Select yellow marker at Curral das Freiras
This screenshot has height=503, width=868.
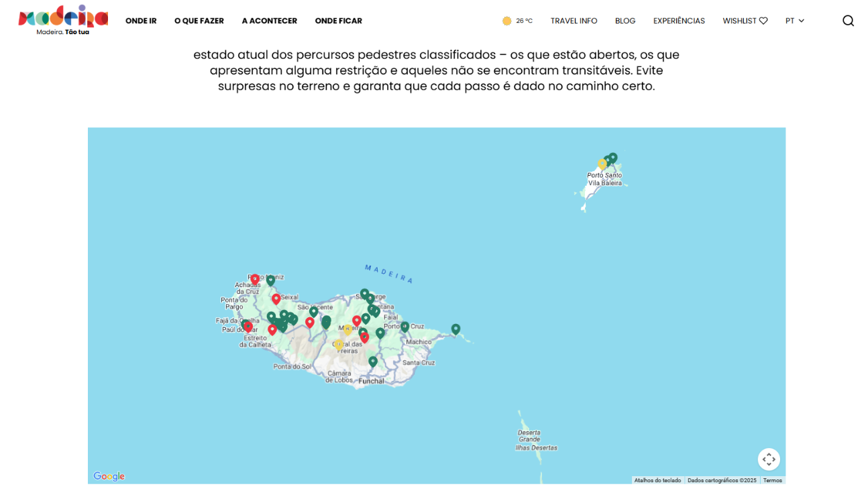click(339, 343)
